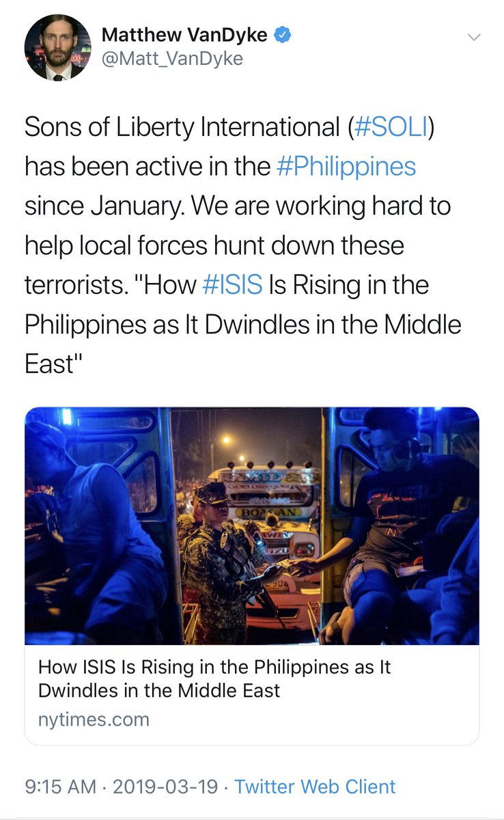Click the 'Dwindles in the Middle East' card line
Image resolution: width=504 pixels, height=820 pixels.
tap(159, 690)
